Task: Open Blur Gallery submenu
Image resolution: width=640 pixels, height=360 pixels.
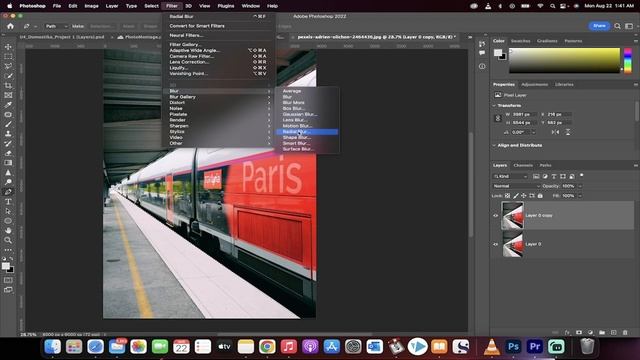Action: pos(220,97)
